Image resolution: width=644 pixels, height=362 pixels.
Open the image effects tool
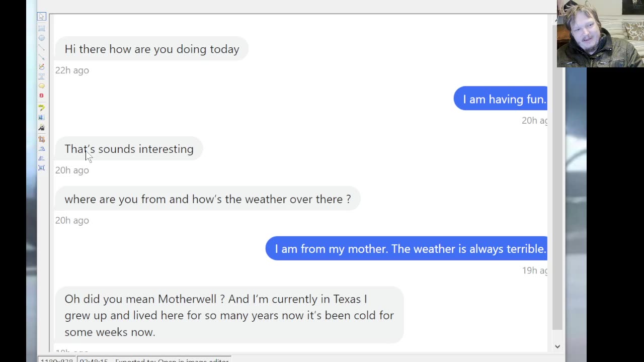click(x=42, y=128)
